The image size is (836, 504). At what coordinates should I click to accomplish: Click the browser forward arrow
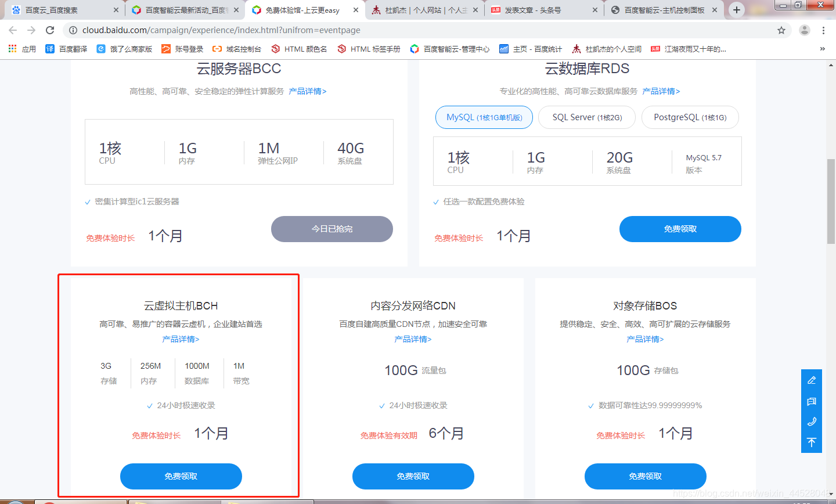click(x=31, y=30)
